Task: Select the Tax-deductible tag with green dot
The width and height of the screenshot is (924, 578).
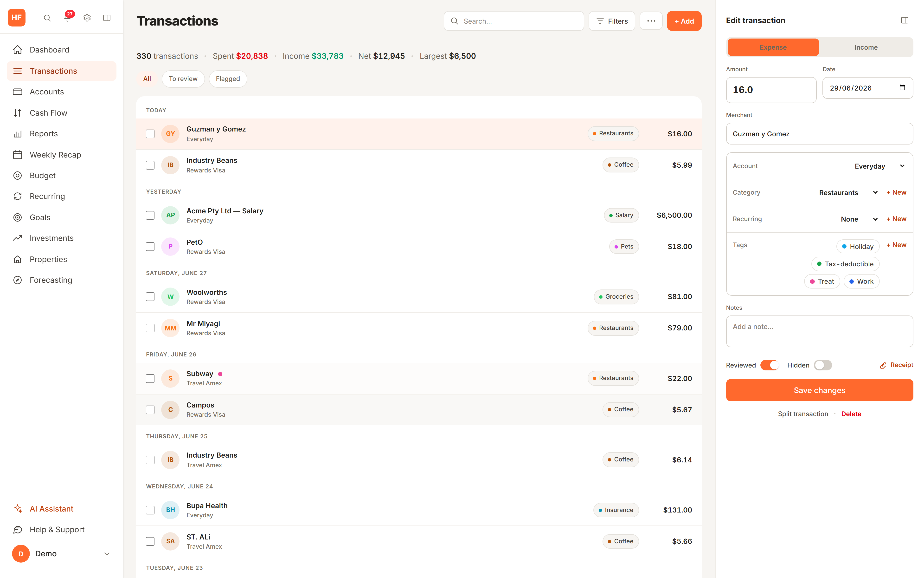Action: pos(845,264)
